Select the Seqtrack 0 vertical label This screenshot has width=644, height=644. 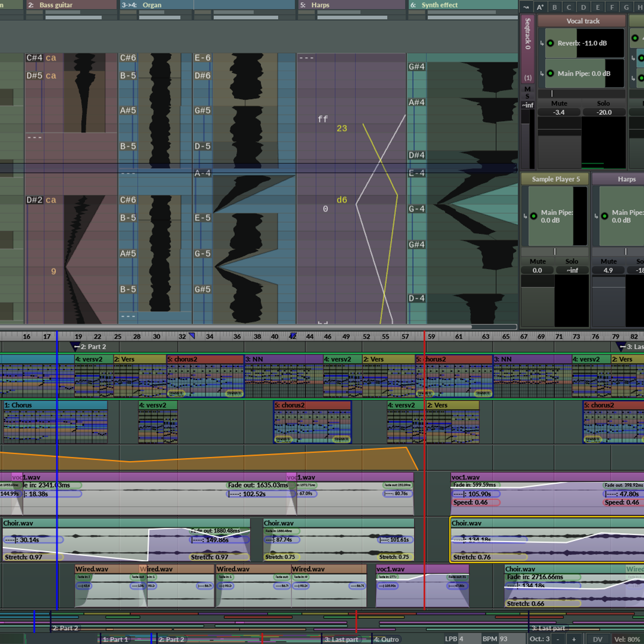point(528,34)
